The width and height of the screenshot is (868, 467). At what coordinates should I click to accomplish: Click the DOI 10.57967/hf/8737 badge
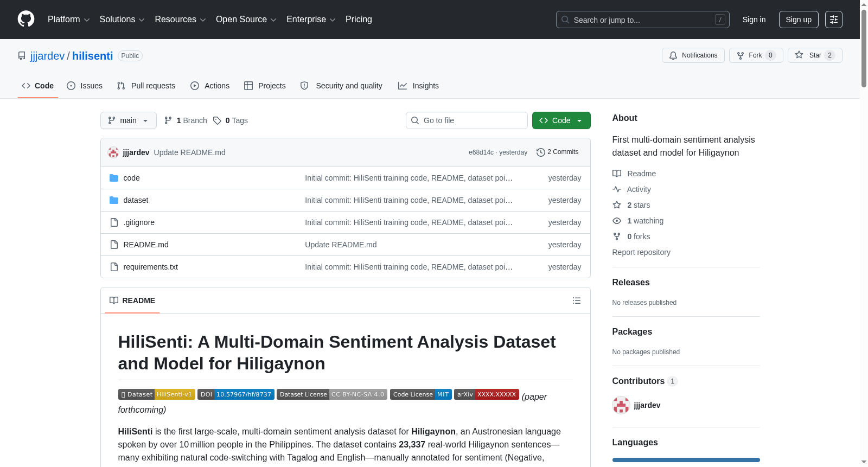point(236,394)
